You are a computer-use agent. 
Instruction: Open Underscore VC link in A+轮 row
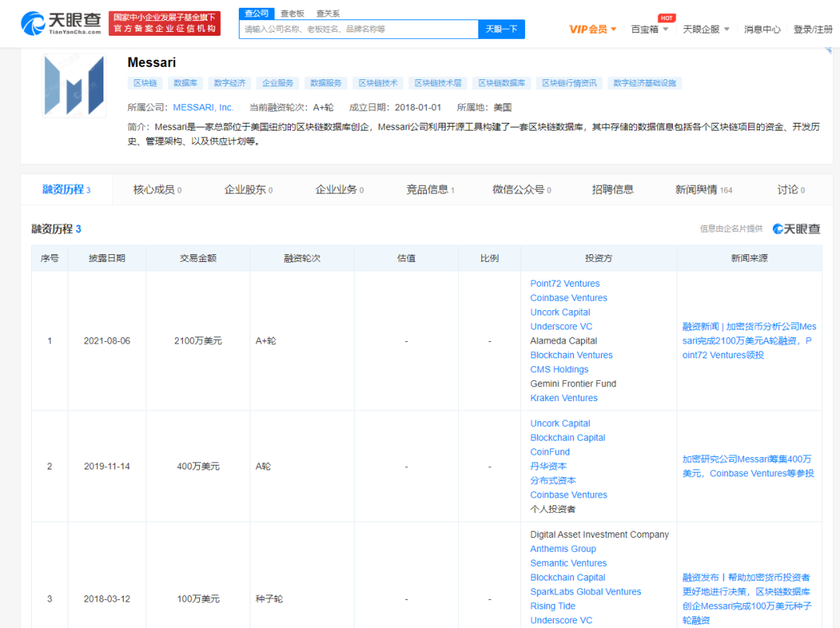point(561,326)
